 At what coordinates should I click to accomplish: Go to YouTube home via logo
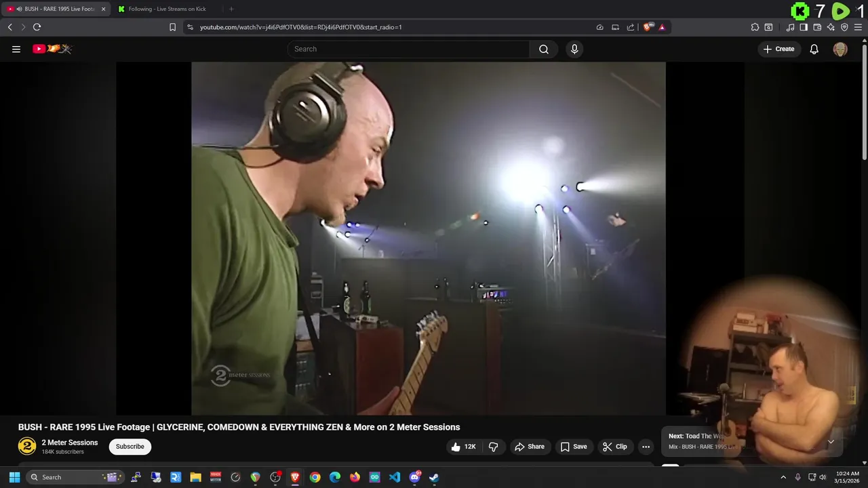point(52,49)
